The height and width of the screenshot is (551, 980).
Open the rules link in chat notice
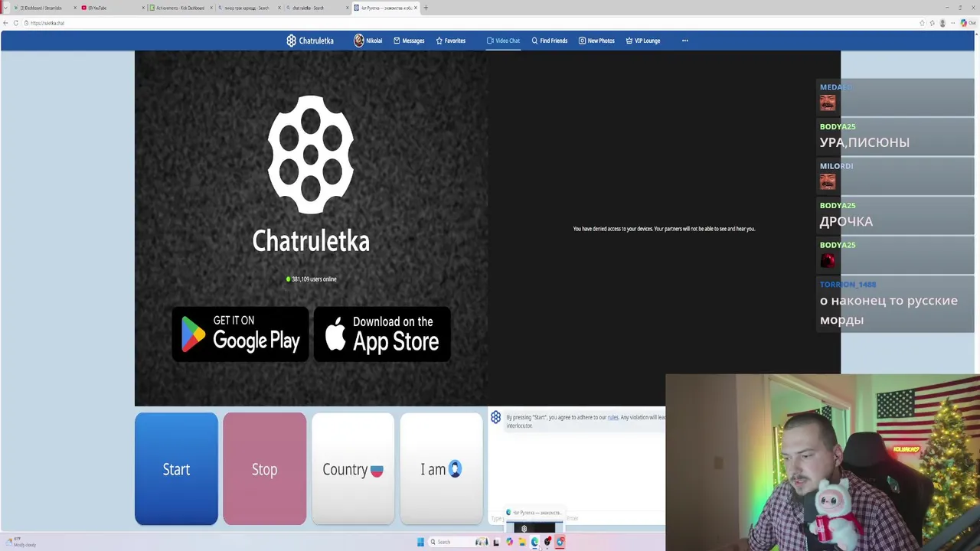click(612, 417)
